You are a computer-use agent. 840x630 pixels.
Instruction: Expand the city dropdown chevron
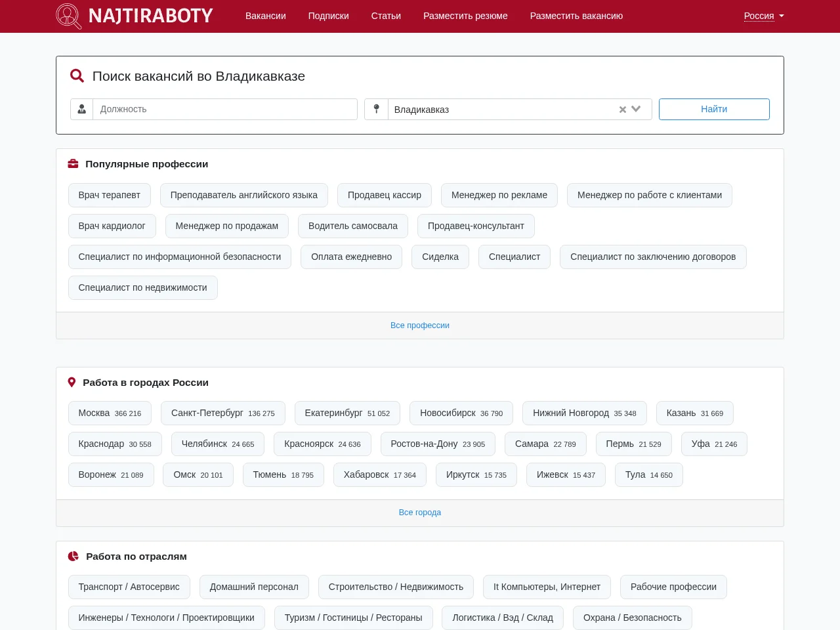point(636,109)
